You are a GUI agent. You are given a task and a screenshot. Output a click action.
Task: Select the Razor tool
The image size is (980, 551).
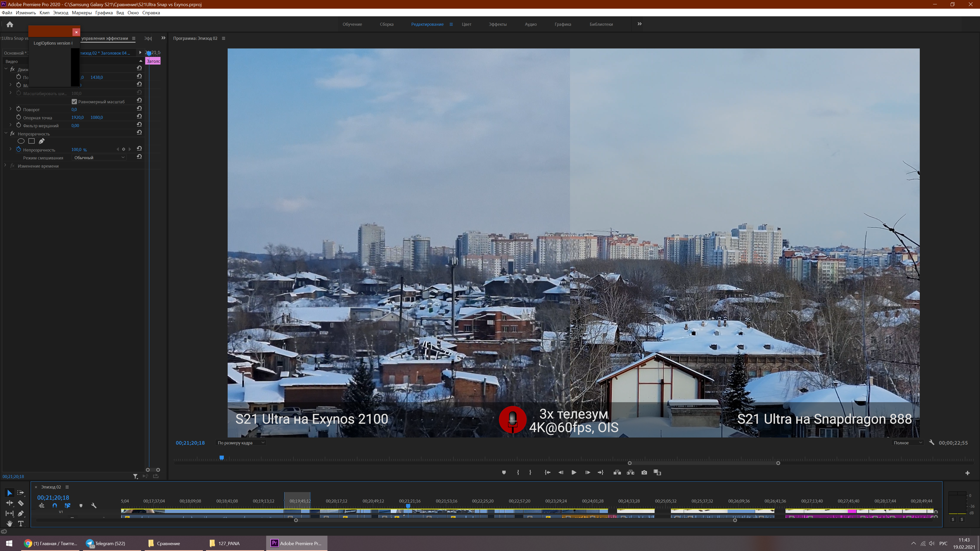[20, 503]
